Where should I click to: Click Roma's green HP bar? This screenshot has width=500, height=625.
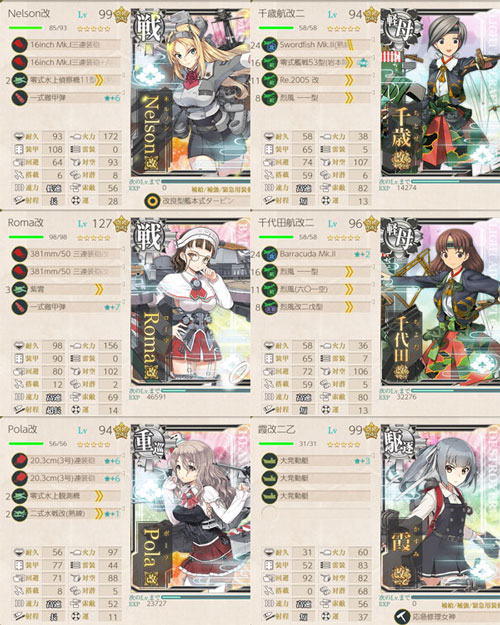[26, 237]
